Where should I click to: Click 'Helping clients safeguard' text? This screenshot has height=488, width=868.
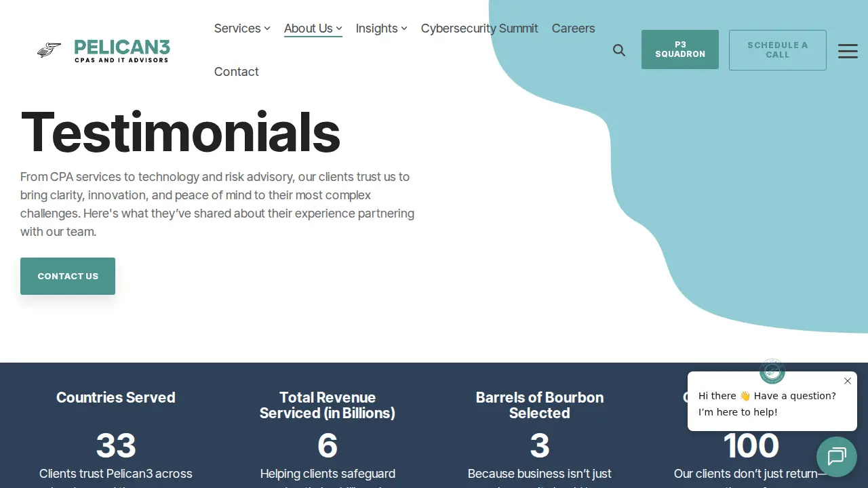(328, 474)
